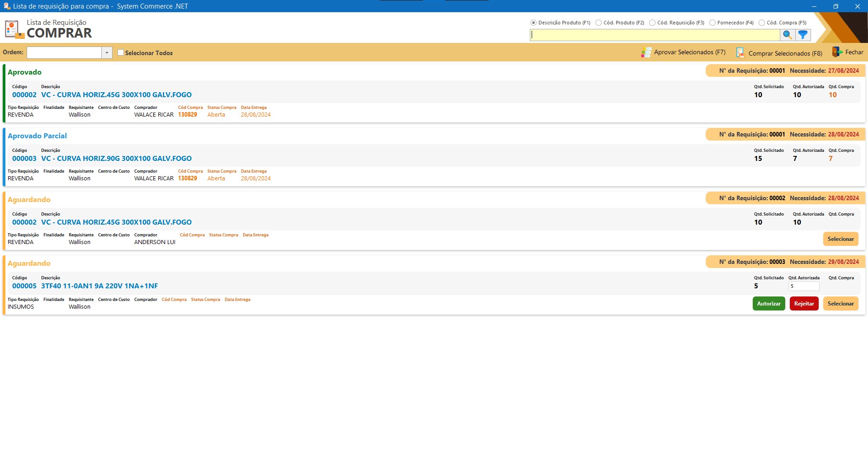This screenshot has height=470, width=868.
Task: Click inside the Ordem combo box field
Action: (x=64, y=53)
